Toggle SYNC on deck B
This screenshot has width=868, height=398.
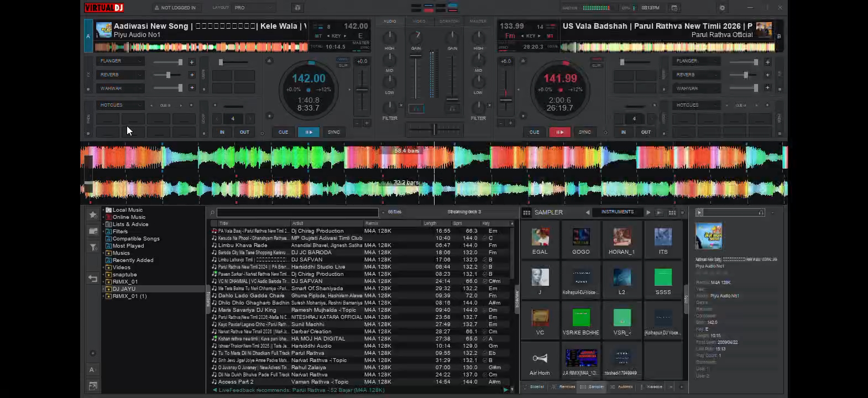click(585, 132)
